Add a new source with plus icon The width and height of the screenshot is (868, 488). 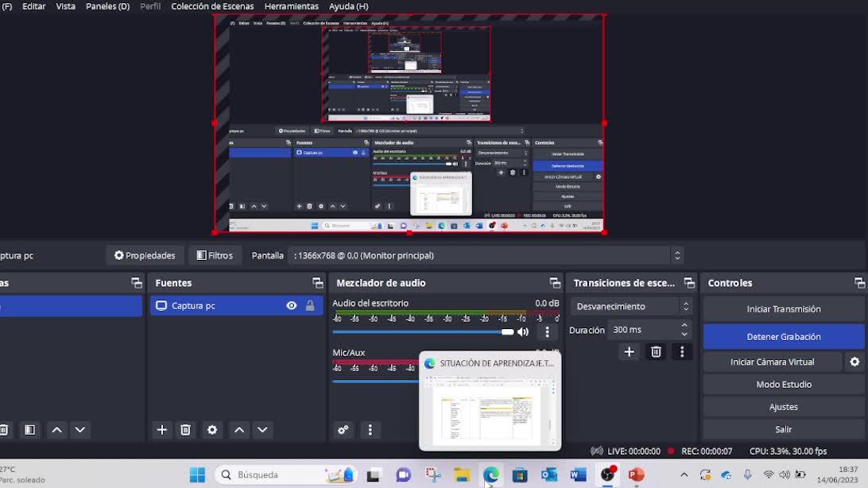click(x=162, y=430)
